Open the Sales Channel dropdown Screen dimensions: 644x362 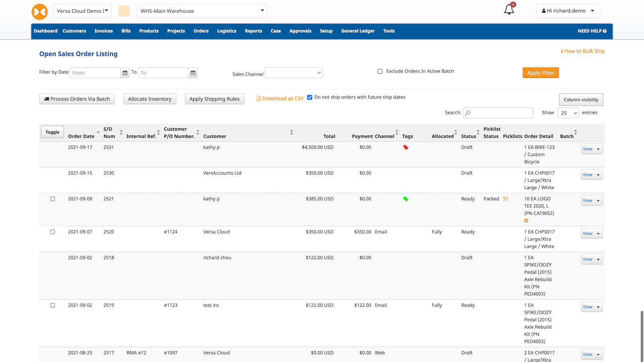(x=293, y=72)
